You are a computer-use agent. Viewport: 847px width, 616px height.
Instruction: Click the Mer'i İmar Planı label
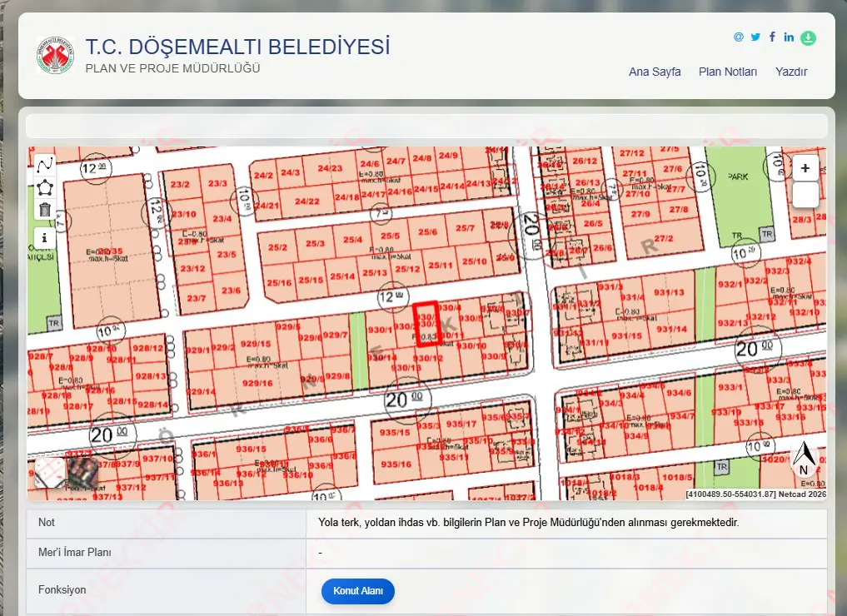pos(75,553)
